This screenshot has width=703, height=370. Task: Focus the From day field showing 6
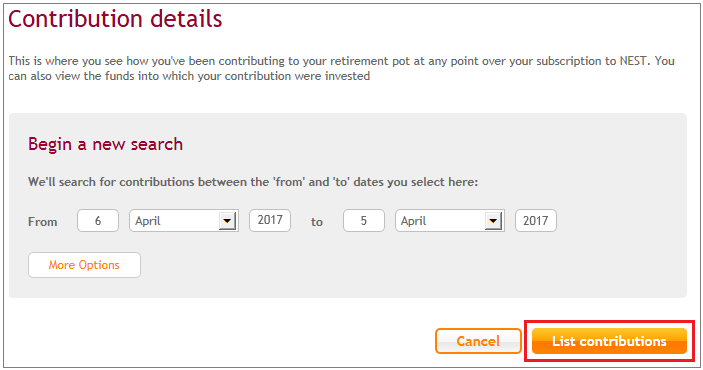98,221
